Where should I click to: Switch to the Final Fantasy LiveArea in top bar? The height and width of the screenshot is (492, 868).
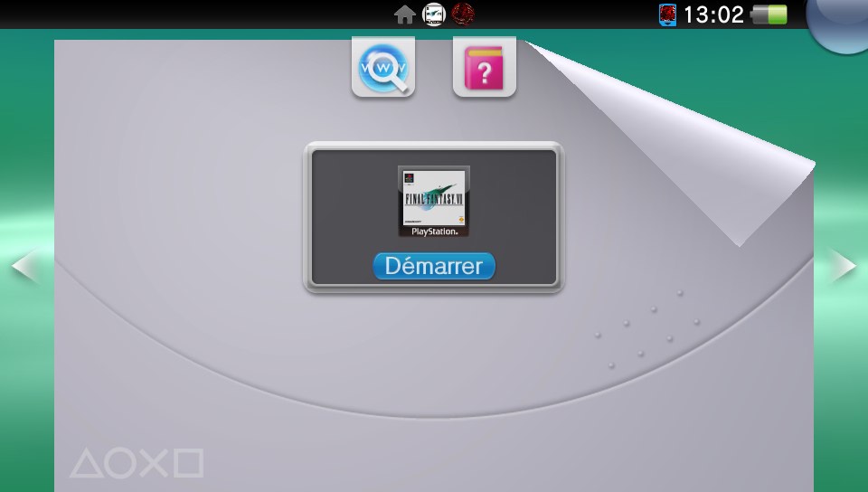click(x=433, y=14)
